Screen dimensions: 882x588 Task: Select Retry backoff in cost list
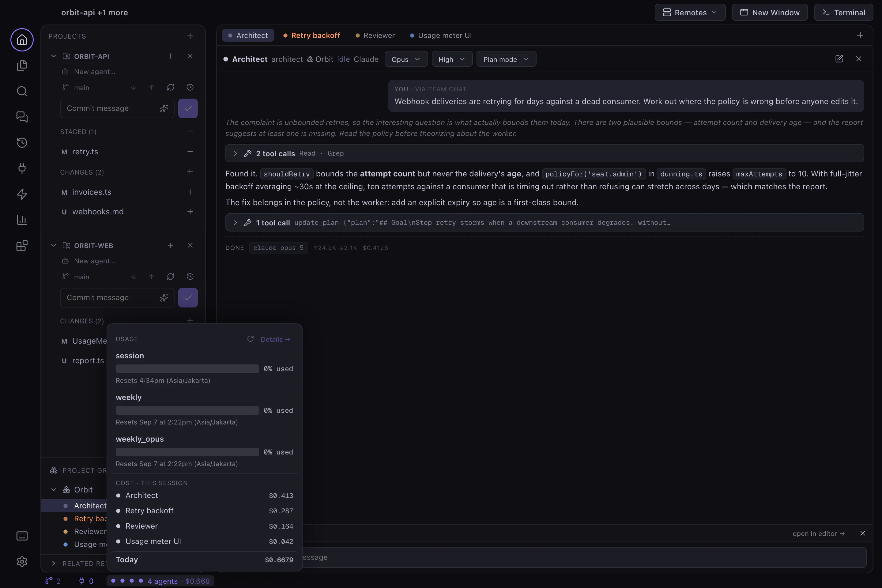[x=204, y=511]
